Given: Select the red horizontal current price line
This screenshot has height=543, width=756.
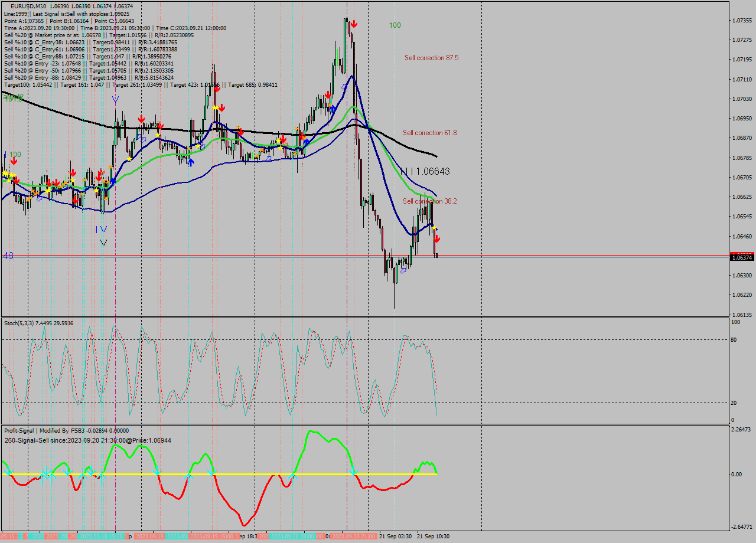Looking at the screenshot, I should [365, 256].
